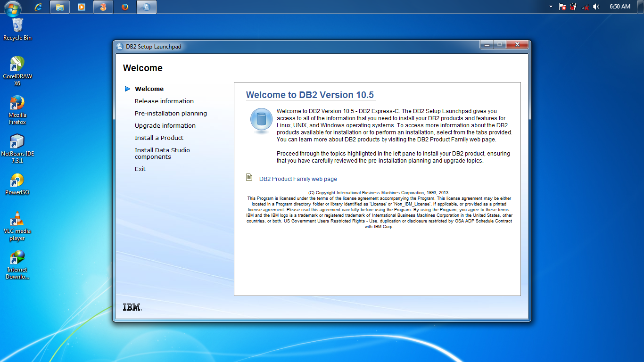Open Windows Explorer folder icon on taskbar
This screenshot has width=644, height=362.
pos(60,7)
